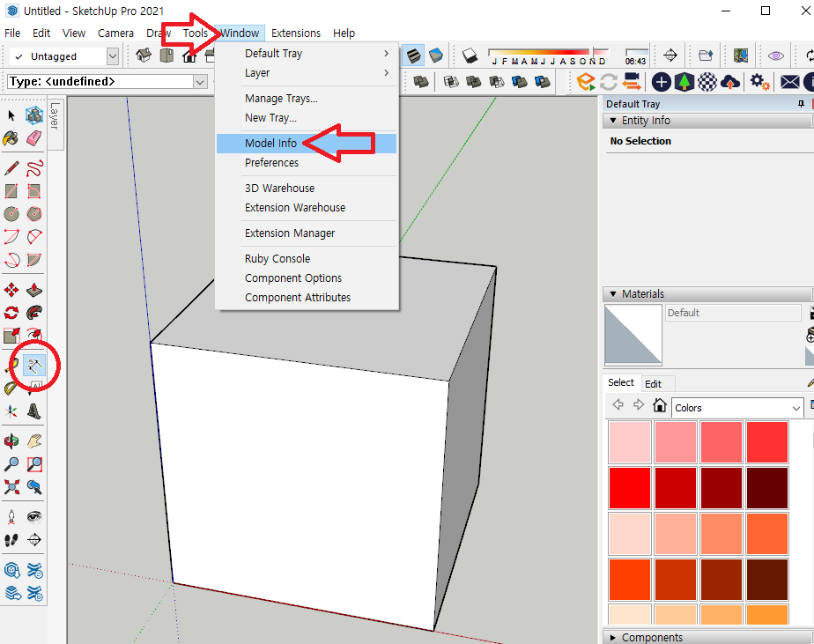Viewport: 814px width, 644px height.
Task: Open the Untagged tag dropdown
Action: pos(113,56)
